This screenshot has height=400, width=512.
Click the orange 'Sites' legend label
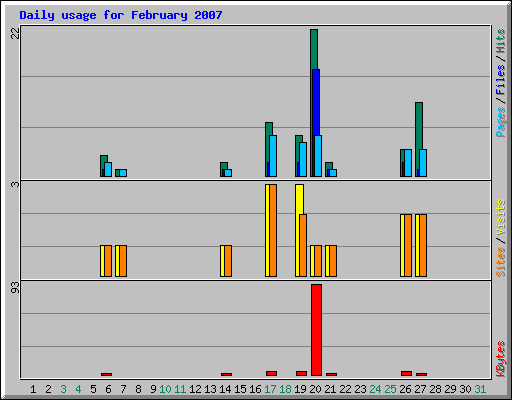tap(501, 262)
